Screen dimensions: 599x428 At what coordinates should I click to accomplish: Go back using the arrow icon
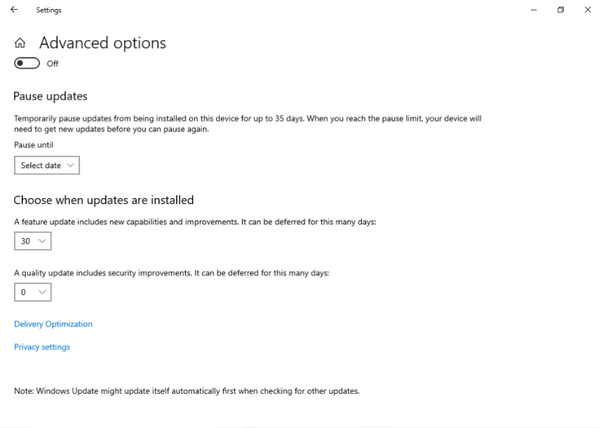point(14,10)
